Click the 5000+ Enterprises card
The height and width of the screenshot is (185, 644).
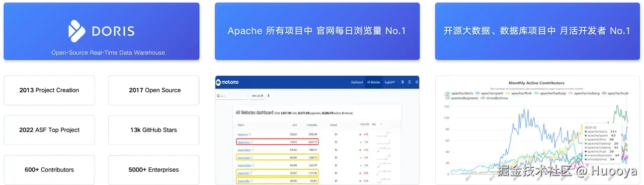click(154, 170)
